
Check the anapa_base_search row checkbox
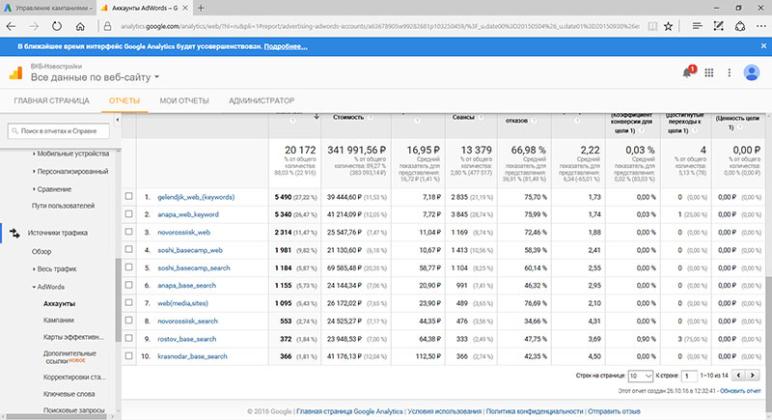coord(129,285)
